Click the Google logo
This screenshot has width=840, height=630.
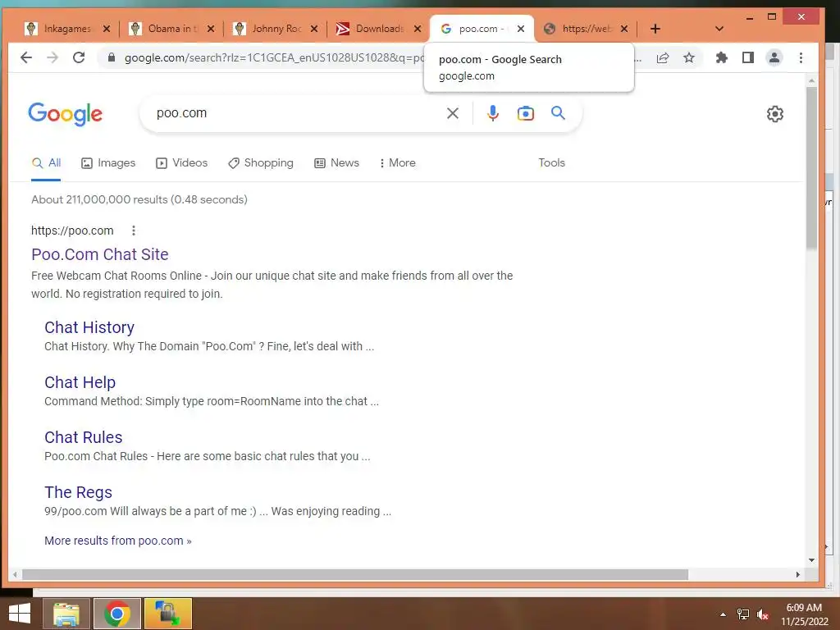[x=66, y=113]
